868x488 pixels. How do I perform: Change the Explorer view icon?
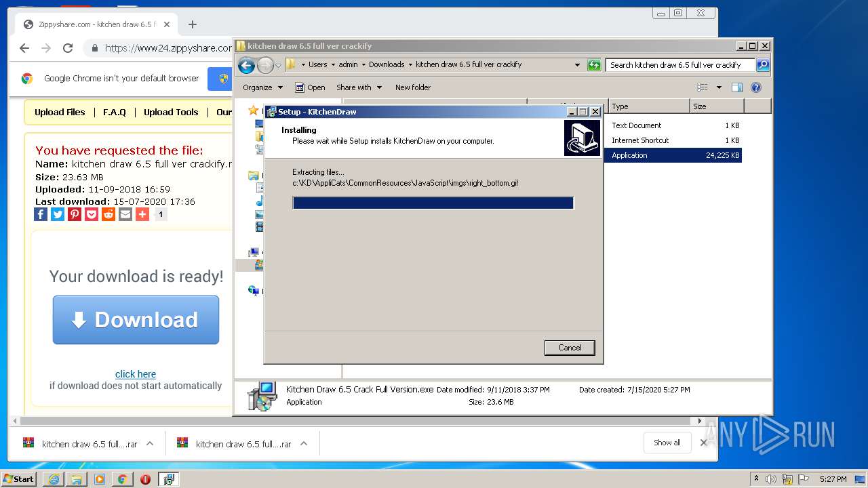[703, 87]
